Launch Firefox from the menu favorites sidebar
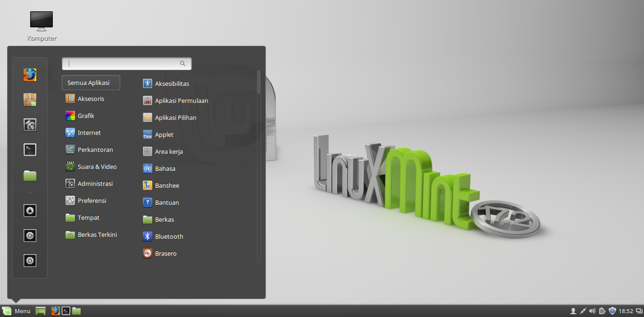This screenshot has height=317, width=644. 30,75
